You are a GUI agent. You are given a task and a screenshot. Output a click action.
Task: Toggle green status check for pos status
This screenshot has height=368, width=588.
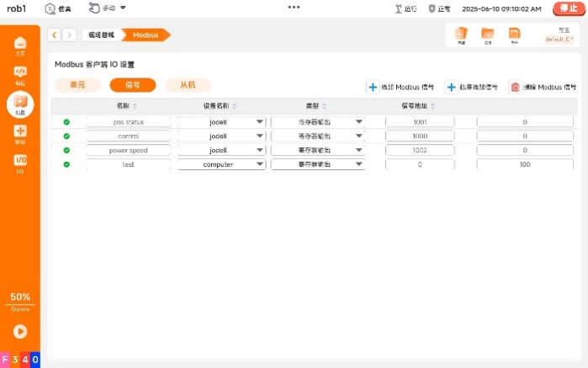(x=66, y=122)
